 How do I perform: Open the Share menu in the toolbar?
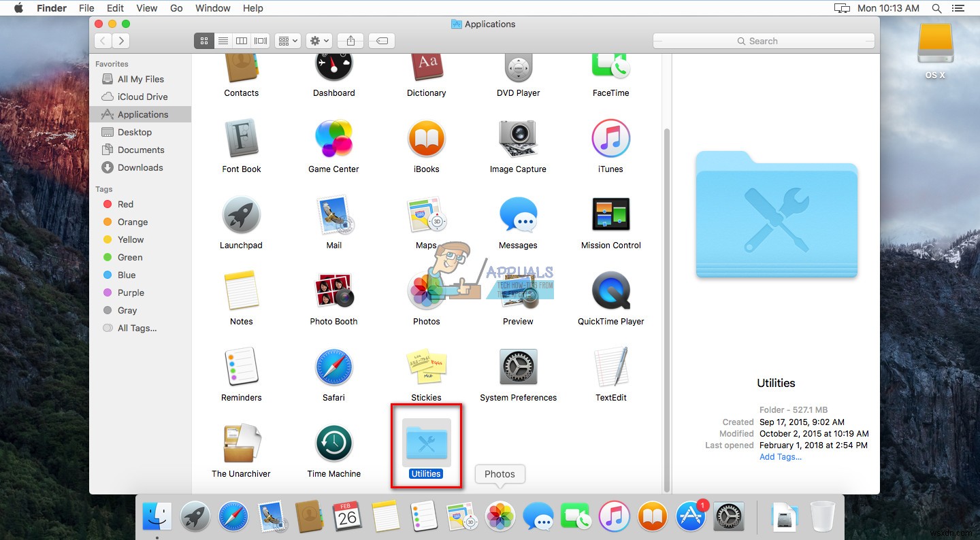[350, 40]
